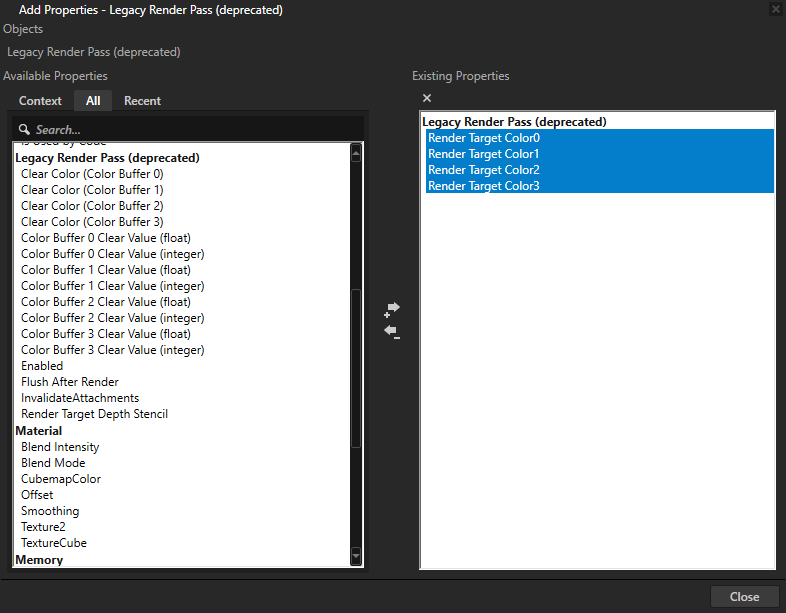Choose the Flush After Render property

click(70, 382)
